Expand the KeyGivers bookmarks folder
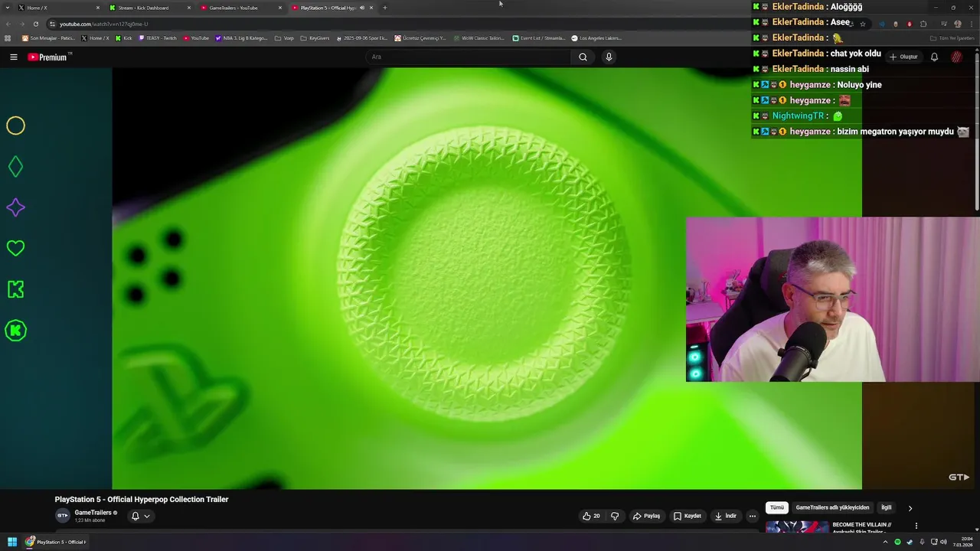 pyautogui.click(x=315, y=38)
